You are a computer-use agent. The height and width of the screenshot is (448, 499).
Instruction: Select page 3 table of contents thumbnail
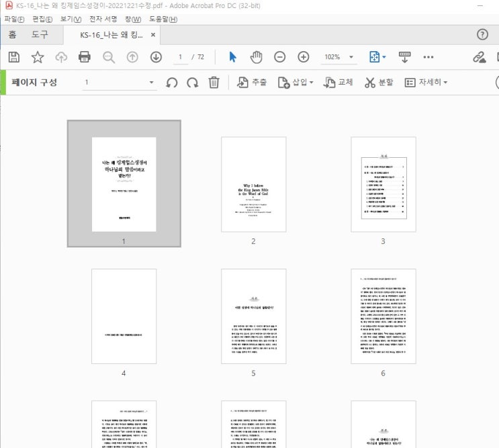(x=383, y=185)
